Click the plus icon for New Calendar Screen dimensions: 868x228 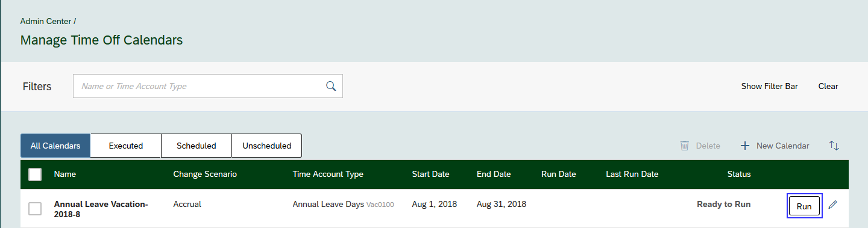click(x=745, y=146)
